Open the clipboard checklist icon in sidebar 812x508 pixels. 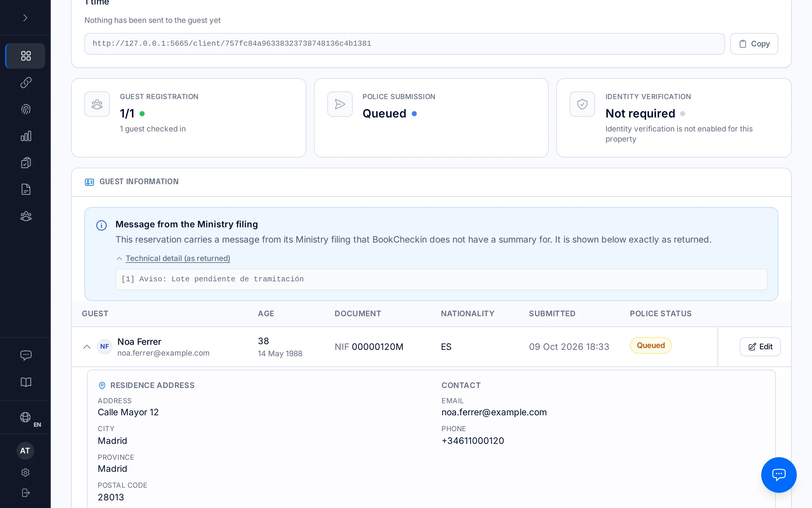coord(25,163)
